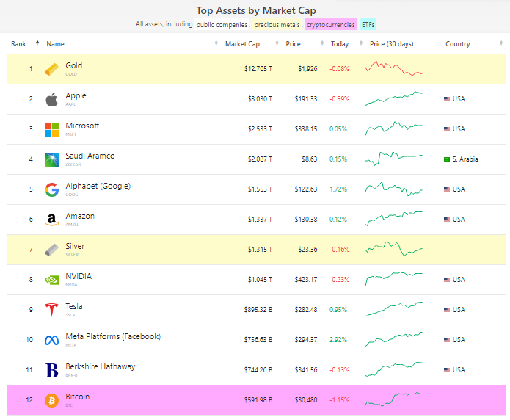Click the Tesla logo icon

pyautogui.click(x=51, y=310)
